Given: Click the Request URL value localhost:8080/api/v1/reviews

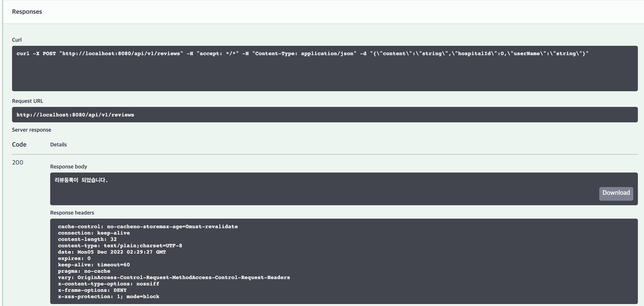Looking at the screenshot, I should (x=75, y=115).
